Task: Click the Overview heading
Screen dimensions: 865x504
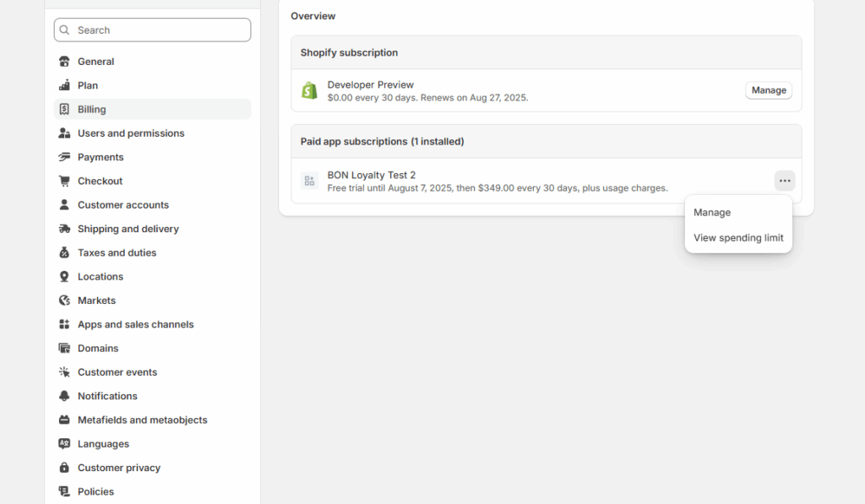Action: click(313, 16)
